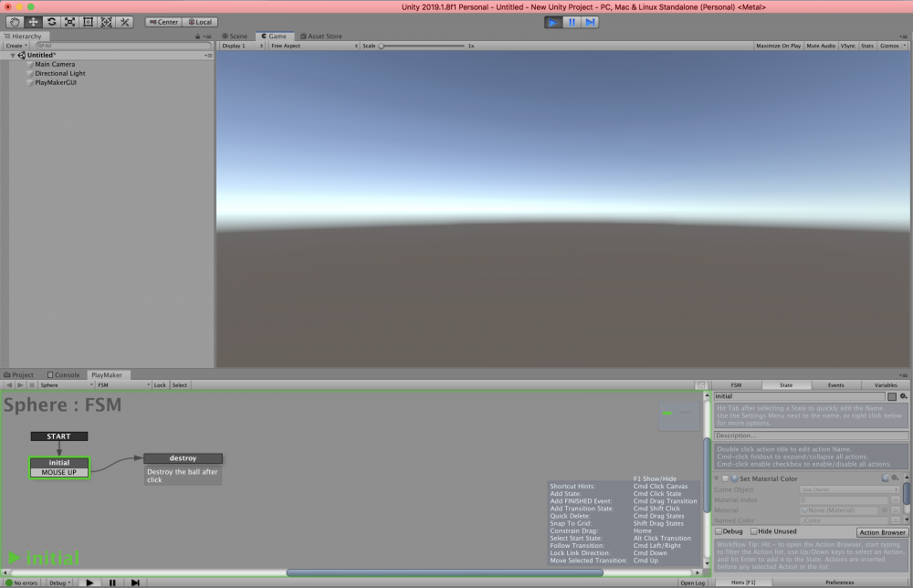Toggle the Stats overlay
The height and width of the screenshot is (588, 913).
(867, 46)
